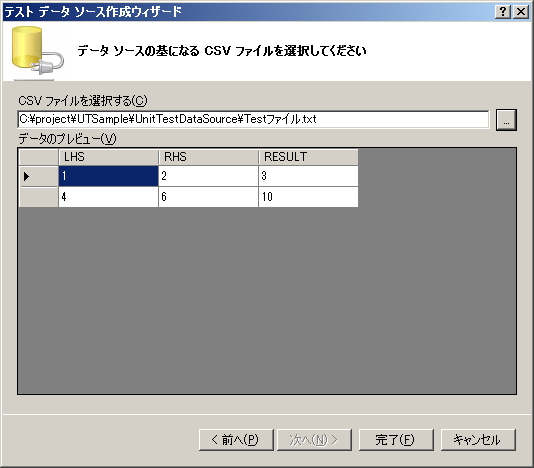
Task: Open file browser with ellipsis button
Action: coord(506,120)
